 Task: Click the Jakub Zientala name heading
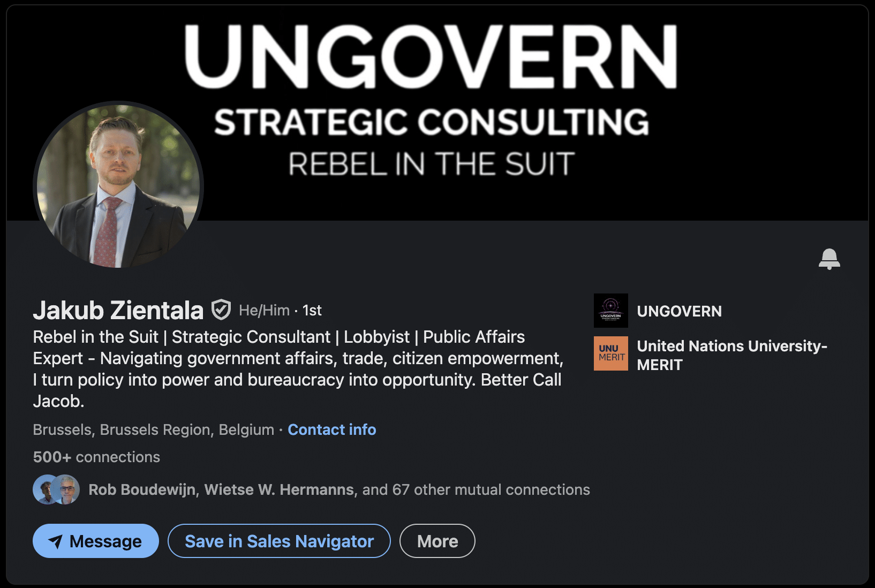(118, 310)
